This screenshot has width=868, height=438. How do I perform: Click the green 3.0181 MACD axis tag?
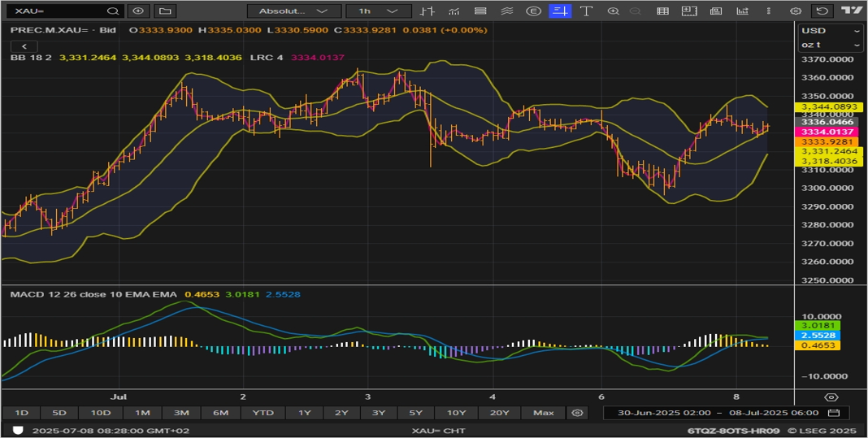coord(817,326)
